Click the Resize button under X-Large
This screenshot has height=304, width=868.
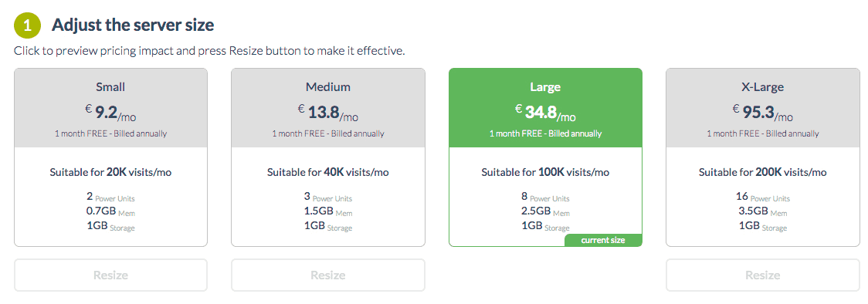(762, 275)
